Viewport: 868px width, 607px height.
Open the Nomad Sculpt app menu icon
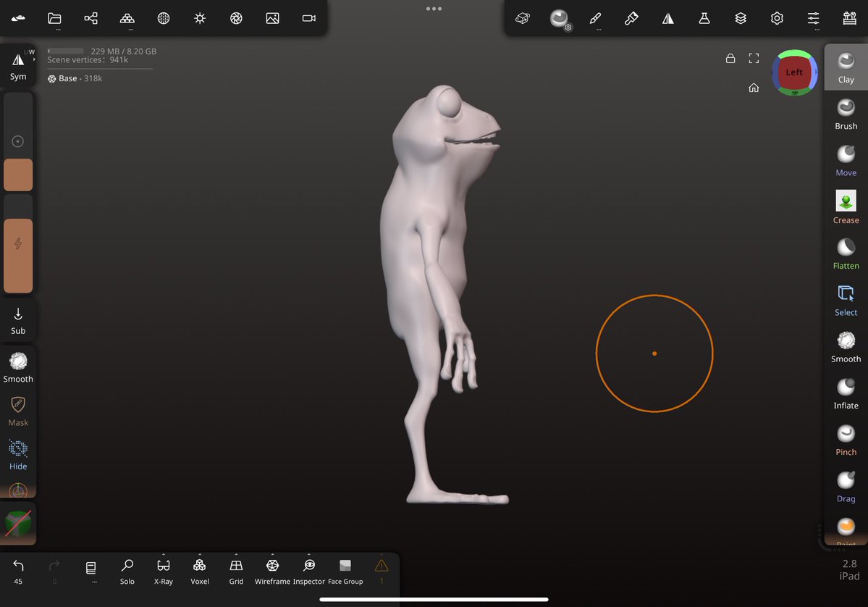coord(18,18)
